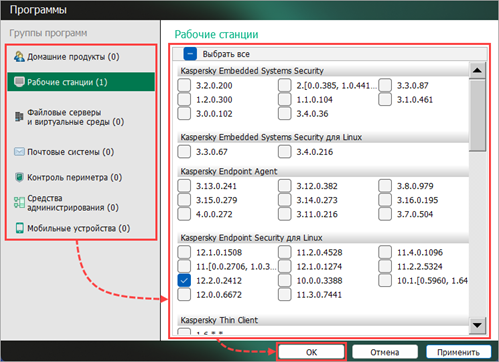Click the Домашние продукты group icon
The width and height of the screenshot is (499, 362).
[19, 57]
